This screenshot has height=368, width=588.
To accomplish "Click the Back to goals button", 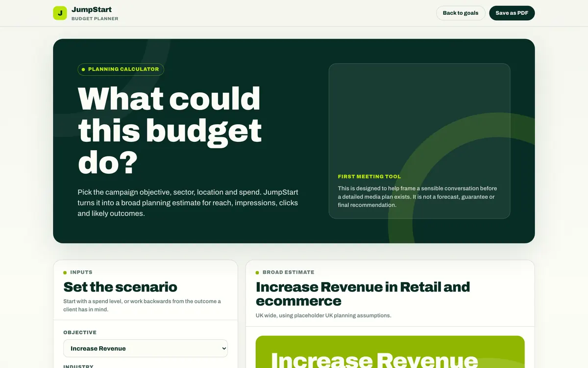I will [461, 13].
